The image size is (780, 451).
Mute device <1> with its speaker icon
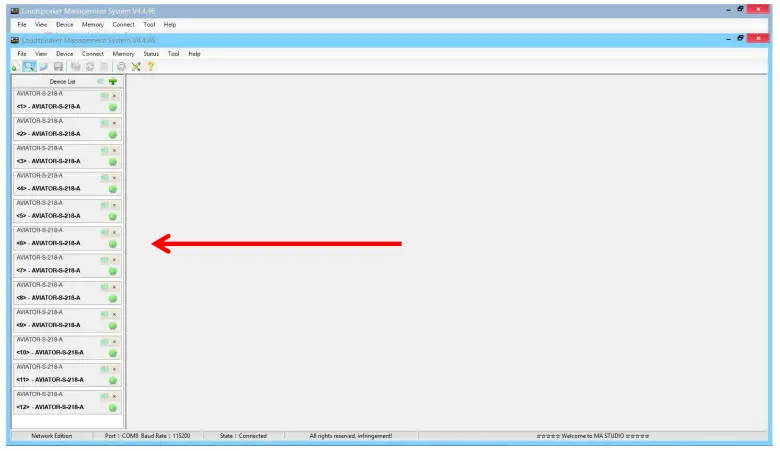104,95
